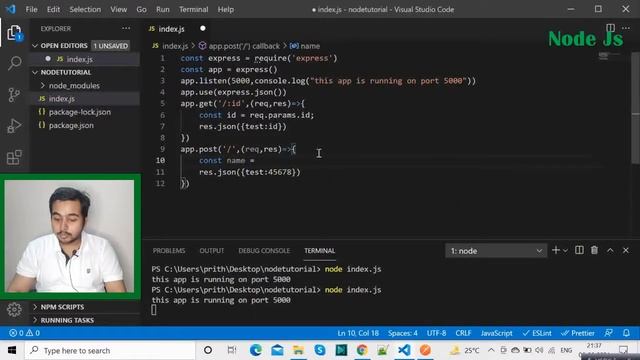Show errors and warnings in status bar
Screen dimensions: 640x360
point(24,333)
